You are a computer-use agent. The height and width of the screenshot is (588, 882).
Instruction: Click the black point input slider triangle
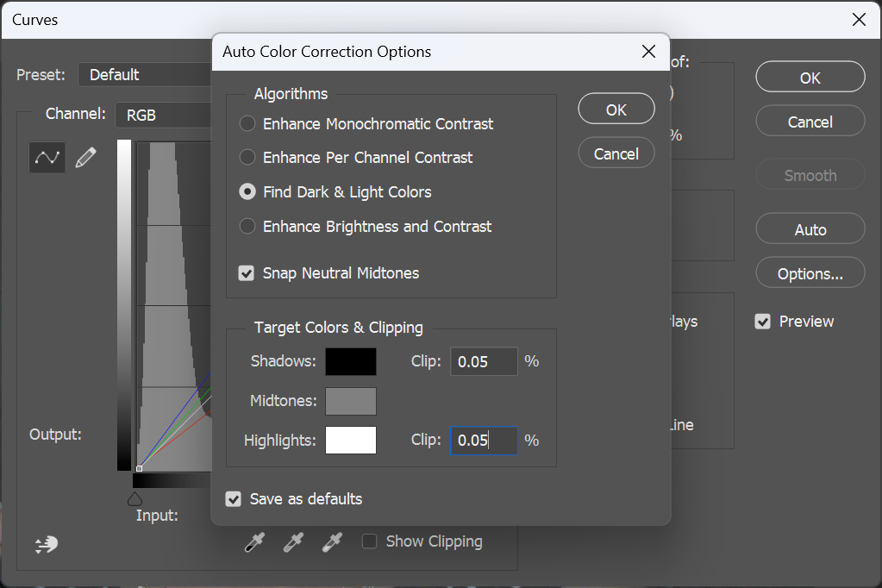click(134, 498)
